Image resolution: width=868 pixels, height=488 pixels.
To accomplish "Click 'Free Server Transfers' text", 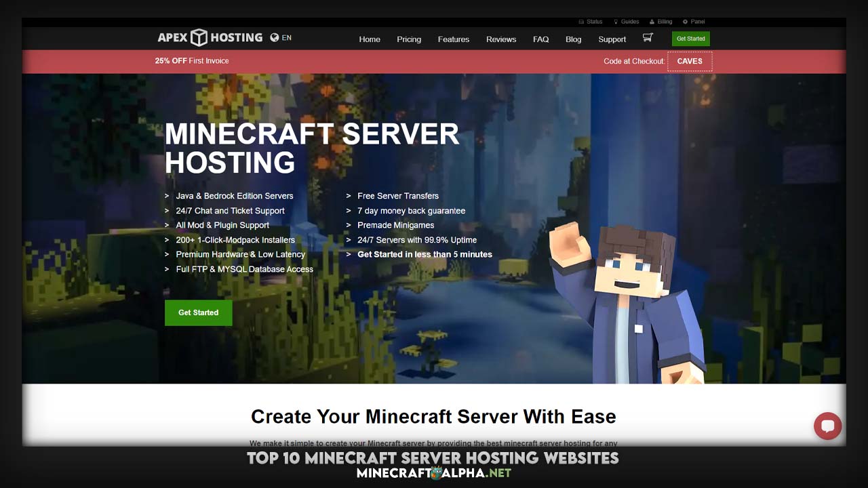I will (x=398, y=196).
